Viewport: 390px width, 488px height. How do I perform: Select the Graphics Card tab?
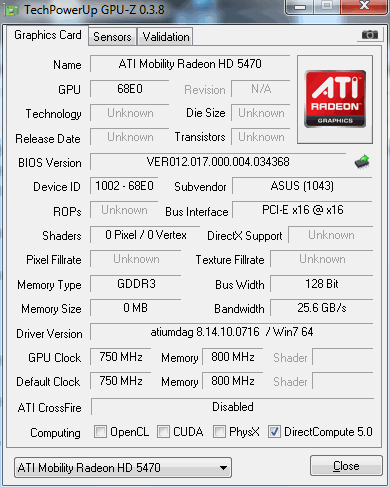click(48, 35)
